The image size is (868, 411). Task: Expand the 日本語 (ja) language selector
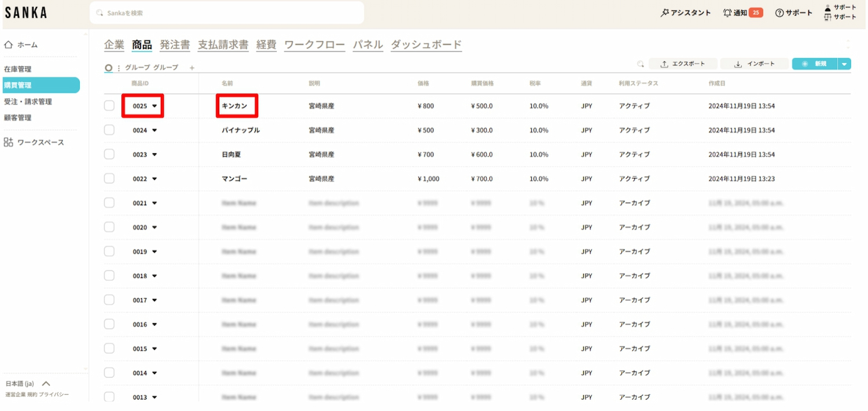coord(46,383)
